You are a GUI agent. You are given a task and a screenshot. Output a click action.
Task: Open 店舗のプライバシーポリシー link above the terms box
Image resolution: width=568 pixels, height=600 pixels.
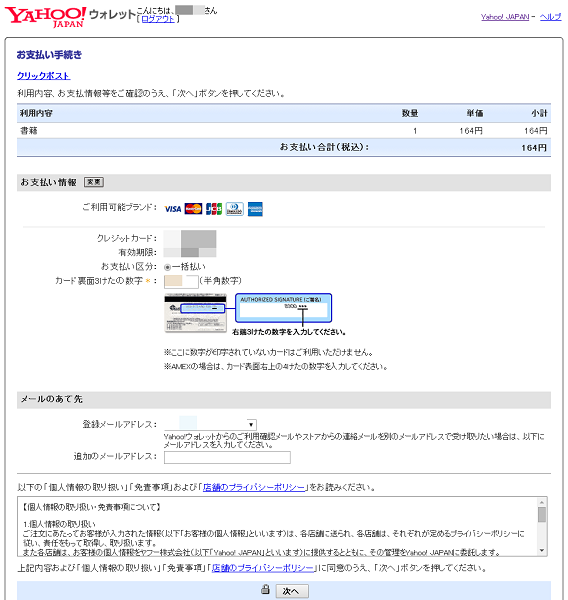(254, 488)
